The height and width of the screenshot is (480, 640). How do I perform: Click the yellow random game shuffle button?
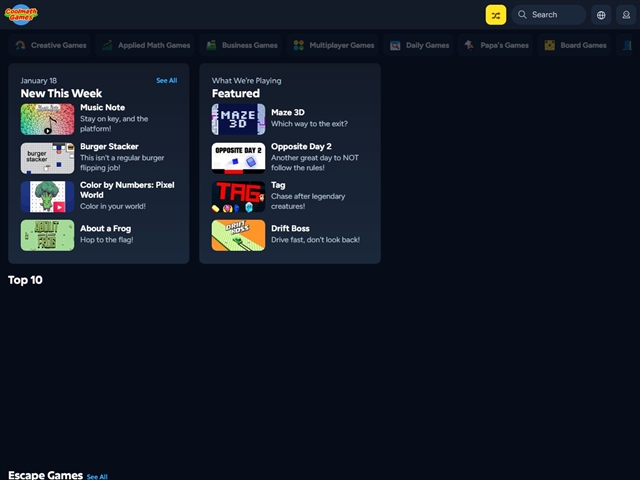click(x=496, y=15)
